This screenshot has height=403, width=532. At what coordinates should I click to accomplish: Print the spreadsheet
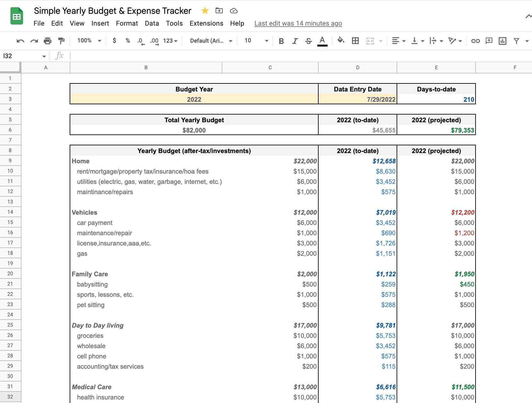coord(47,41)
